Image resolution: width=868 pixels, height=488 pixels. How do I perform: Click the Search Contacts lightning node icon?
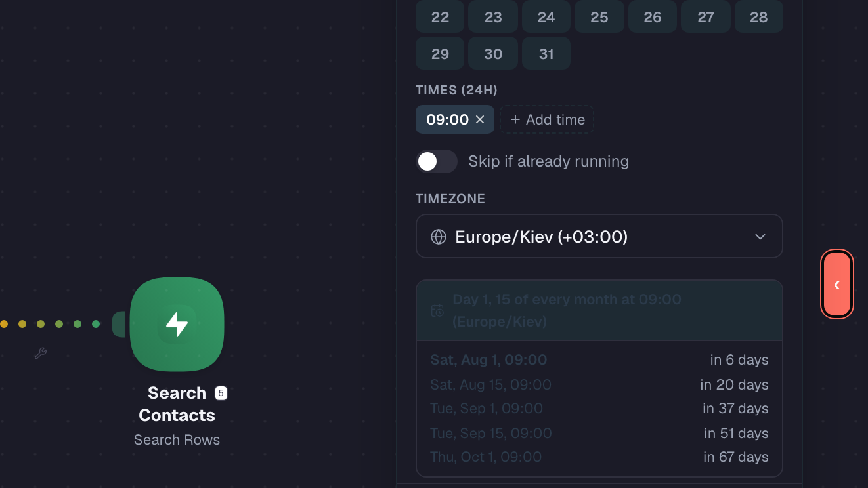pos(177,324)
